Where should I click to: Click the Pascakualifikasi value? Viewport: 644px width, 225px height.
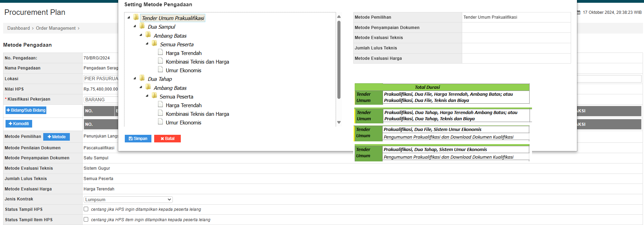pyautogui.click(x=99, y=148)
